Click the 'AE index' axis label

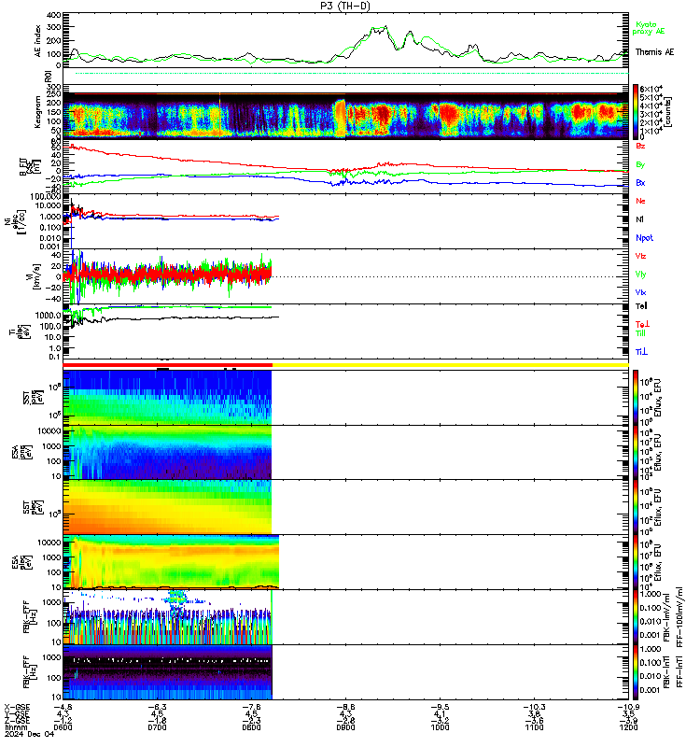tap(38, 40)
